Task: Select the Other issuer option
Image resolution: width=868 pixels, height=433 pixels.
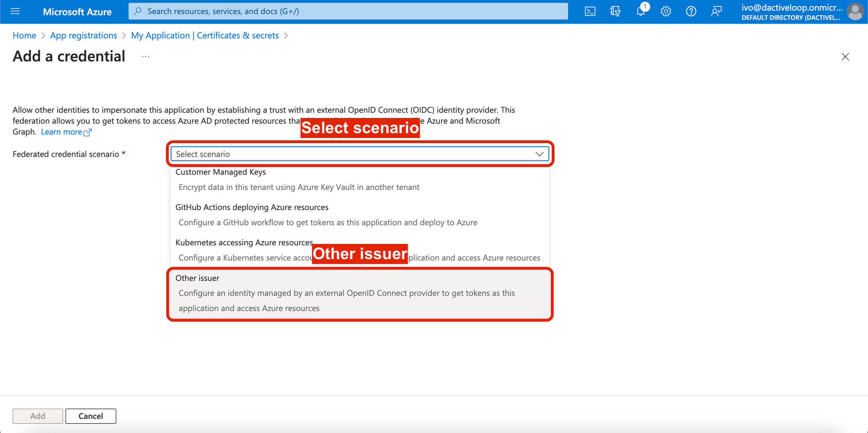Action: (x=197, y=278)
